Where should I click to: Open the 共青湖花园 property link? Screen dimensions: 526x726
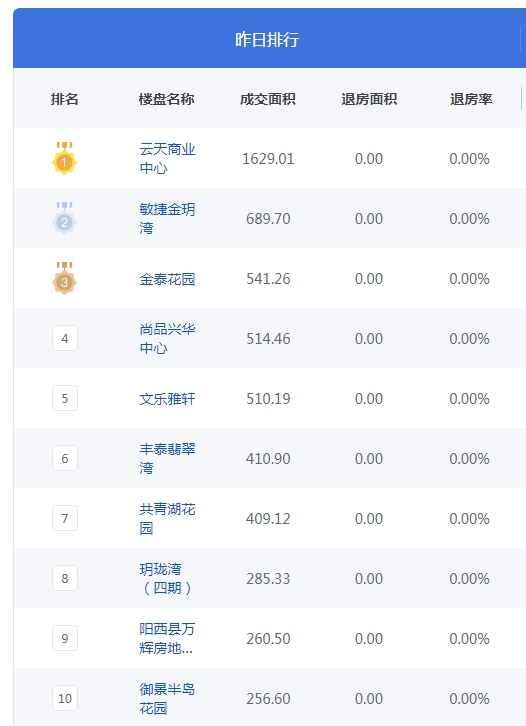click(167, 519)
